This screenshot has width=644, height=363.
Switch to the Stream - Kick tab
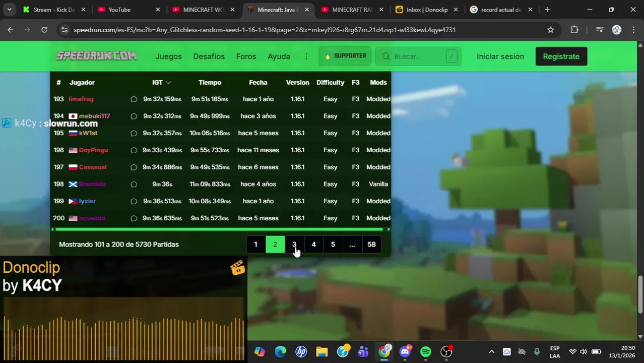tap(54, 10)
